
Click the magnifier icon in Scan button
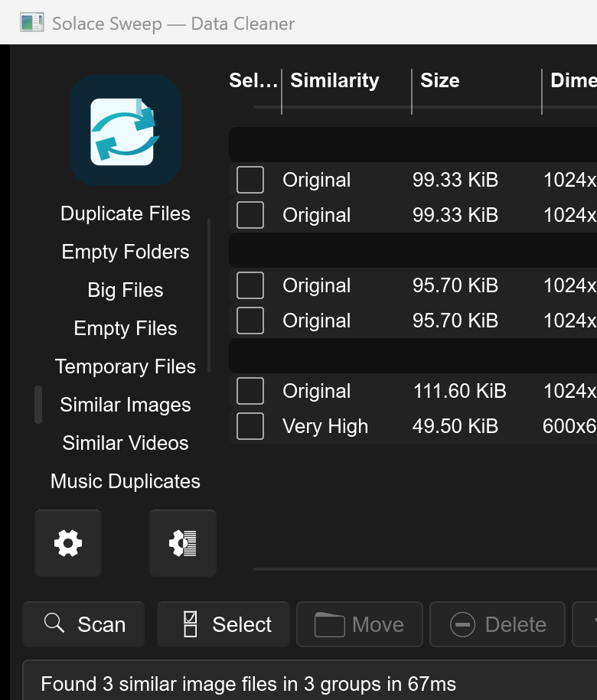pos(54,623)
